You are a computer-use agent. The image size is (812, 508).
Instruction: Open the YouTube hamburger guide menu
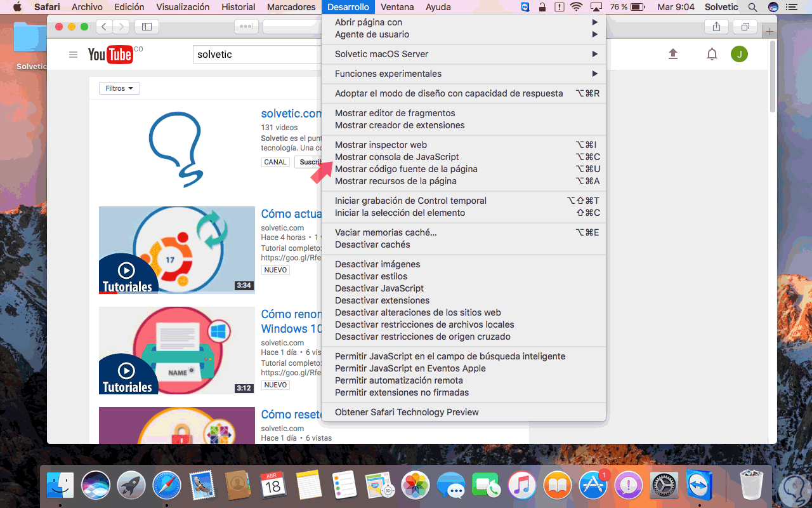coord(73,55)
